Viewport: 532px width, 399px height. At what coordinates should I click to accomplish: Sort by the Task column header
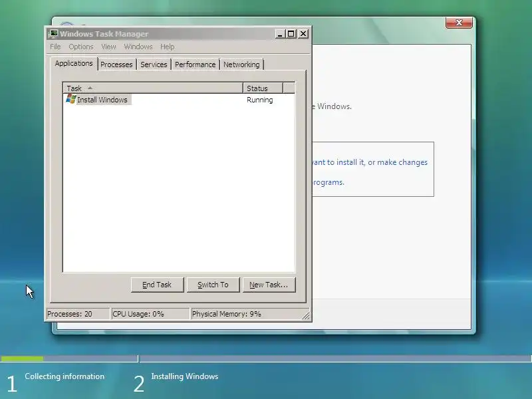click(x=153, y=88)
